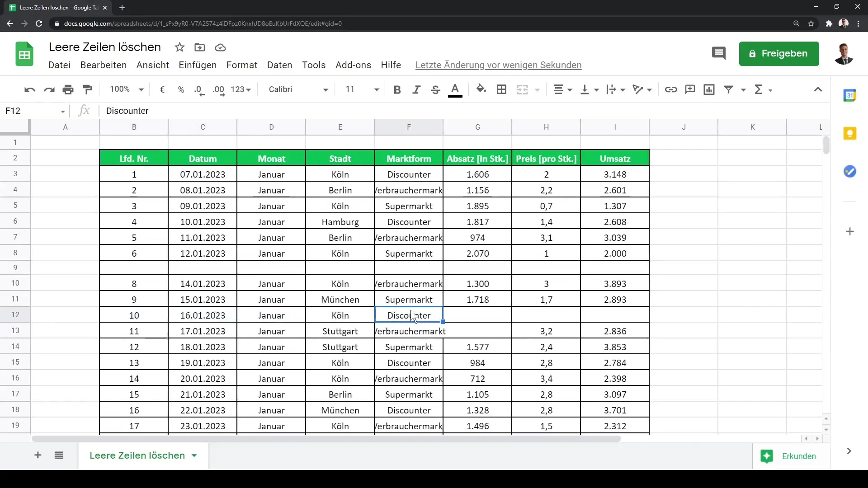
Task: Click the Erkunden explore button
Action: (791, 456)
